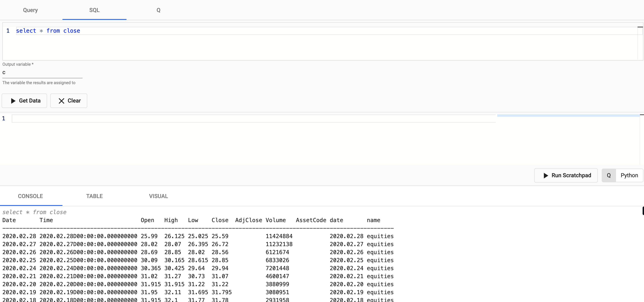Click the 'AssetCode' column header text
Image resolution: width=644 pixels, height=302 pixels.
[x=311, y=220]
